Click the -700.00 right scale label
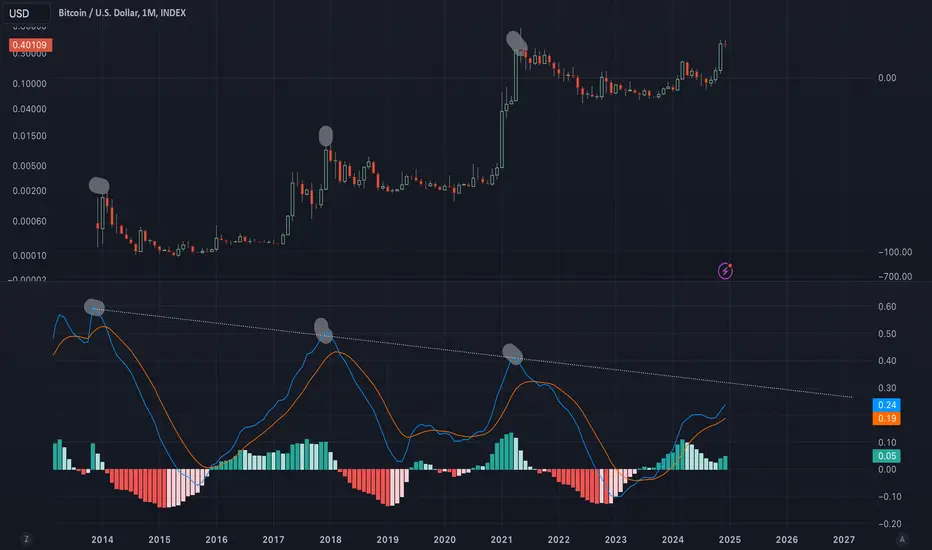 [x=895, y=276]
